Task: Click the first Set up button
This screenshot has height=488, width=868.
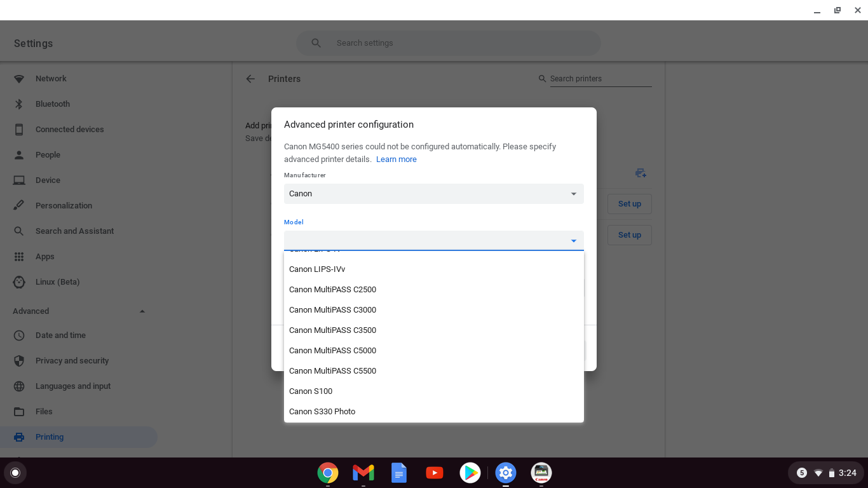Action: coord(629,204)
